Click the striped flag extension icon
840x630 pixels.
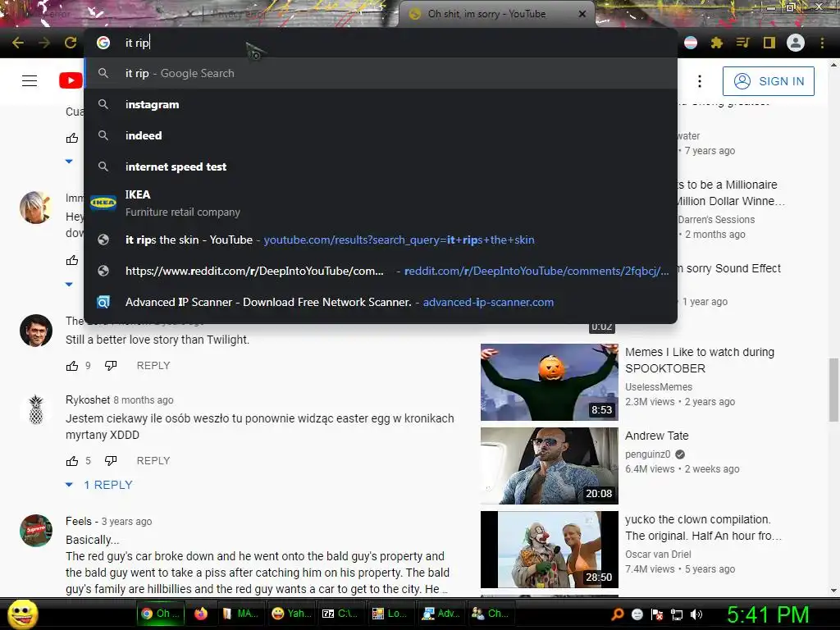[691, 43]
